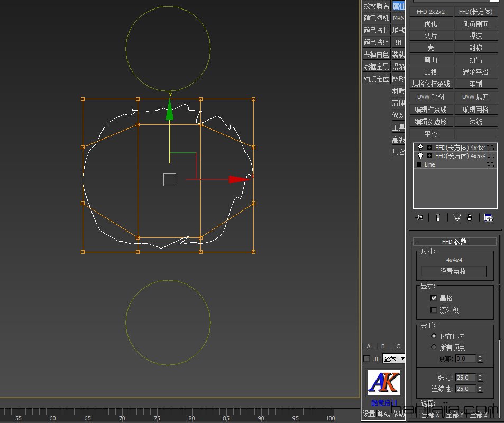504x423 pixels.
Task: Expand the FFD 4x4x4 sub-object tree
Action: 429,148
